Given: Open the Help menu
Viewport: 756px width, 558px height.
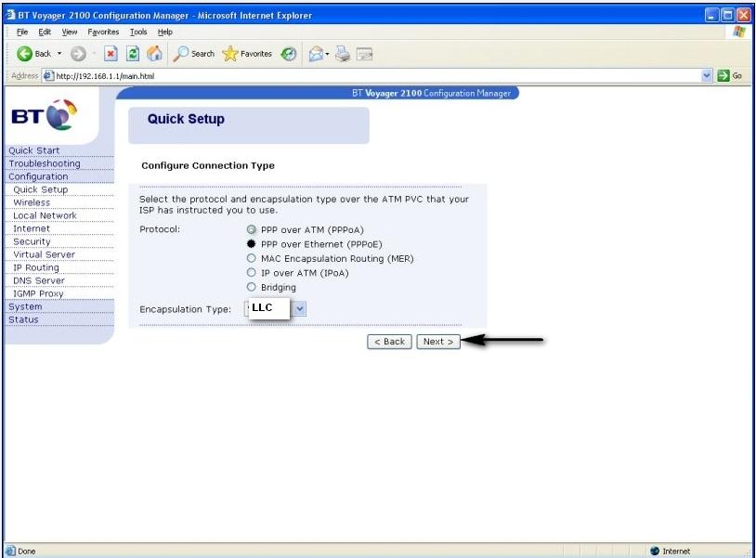Looking at the screenshot, I should coord(165,32).
